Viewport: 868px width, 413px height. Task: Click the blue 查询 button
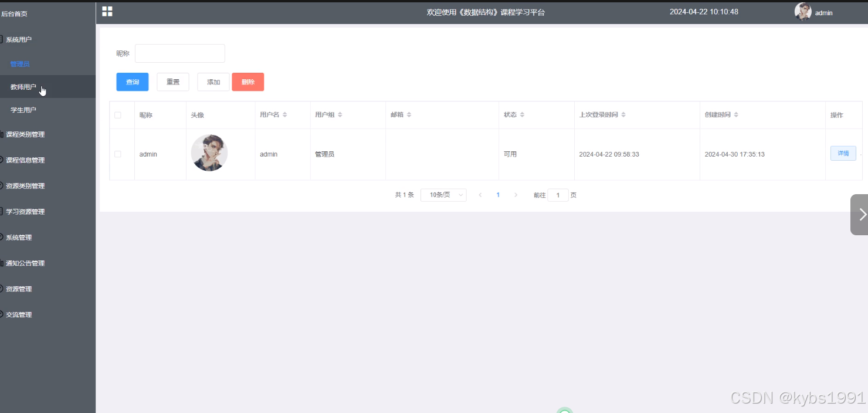pyautogui.click(x=133, y=82)
